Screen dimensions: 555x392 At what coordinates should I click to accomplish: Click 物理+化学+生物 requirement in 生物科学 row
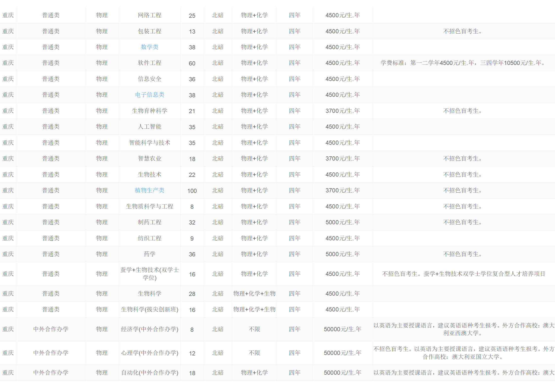click(x=254, y=294)
